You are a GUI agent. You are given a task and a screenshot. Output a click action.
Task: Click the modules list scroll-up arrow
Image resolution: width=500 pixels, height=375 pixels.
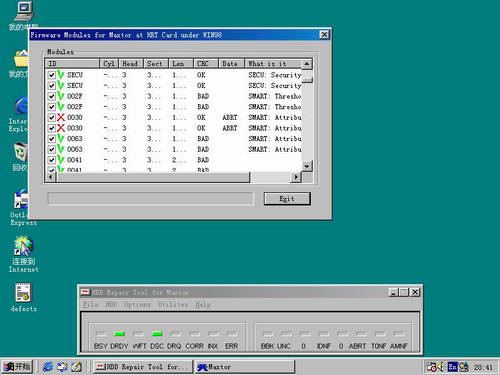pyautogui.click(x=307, y=64)
